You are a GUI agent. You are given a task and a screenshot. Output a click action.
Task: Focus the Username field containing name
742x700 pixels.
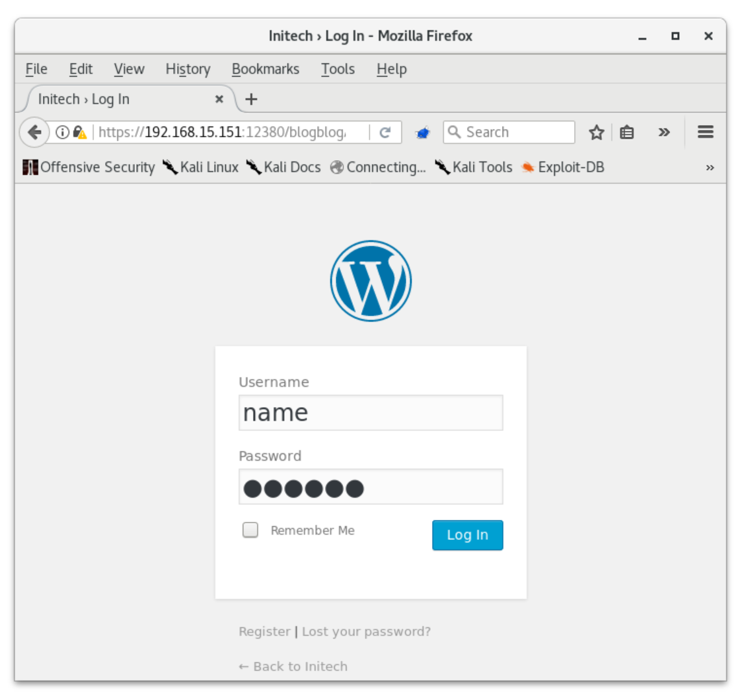tap(370, 413)
